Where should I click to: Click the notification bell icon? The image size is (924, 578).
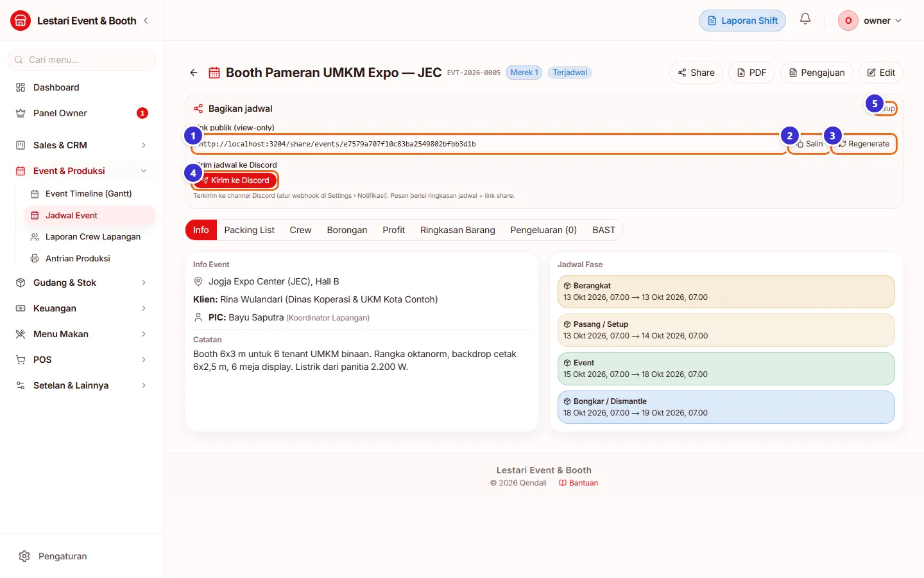[805, 20]
